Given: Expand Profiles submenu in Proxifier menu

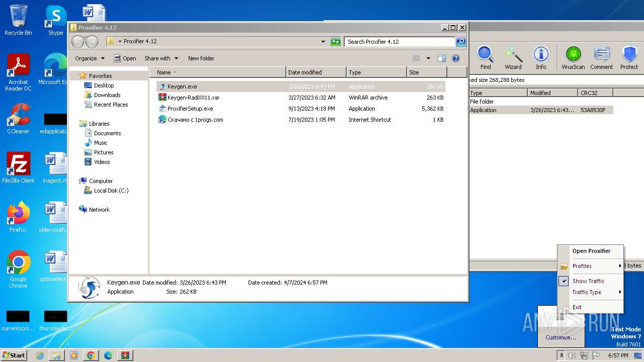Looking at the screenshot, I should 590,266.
